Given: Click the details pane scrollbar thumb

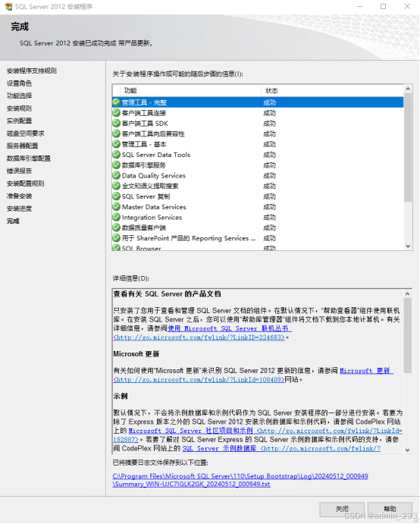Looking at the screenshot, I should coord(407,335).
